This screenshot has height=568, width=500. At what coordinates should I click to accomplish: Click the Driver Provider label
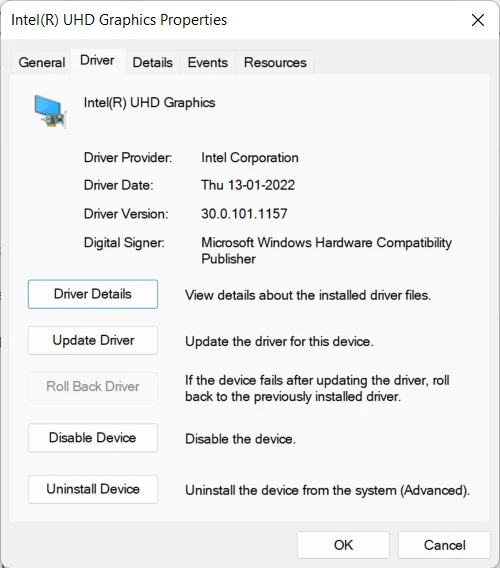click(128, 158)
